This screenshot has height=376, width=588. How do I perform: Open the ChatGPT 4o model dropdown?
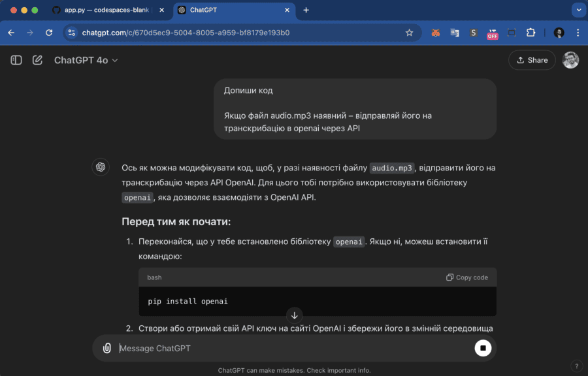coord(86,60)
